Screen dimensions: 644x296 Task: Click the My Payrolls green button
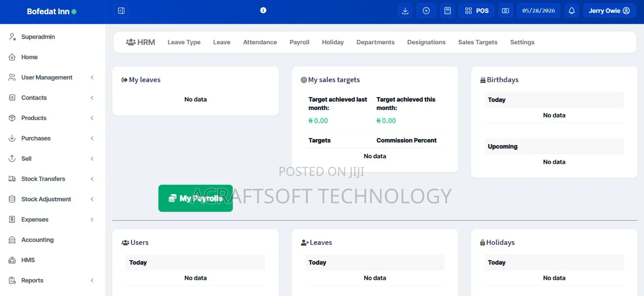point(196,198)
